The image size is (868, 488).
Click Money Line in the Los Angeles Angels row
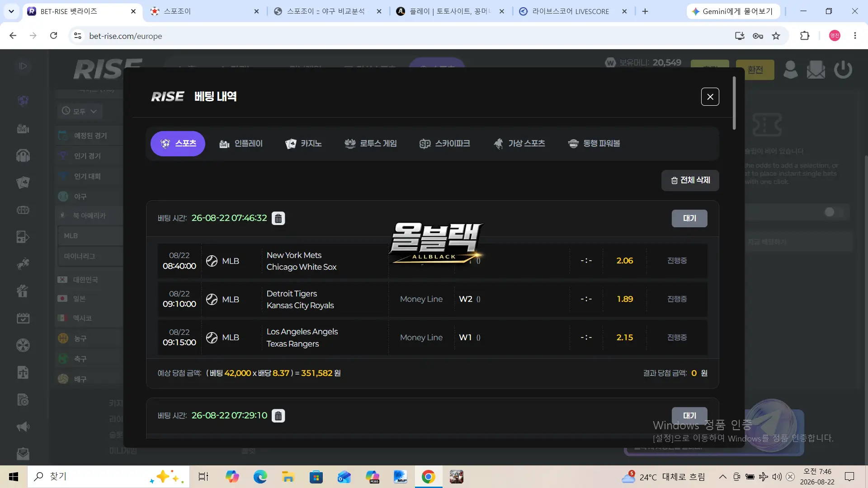421,338
